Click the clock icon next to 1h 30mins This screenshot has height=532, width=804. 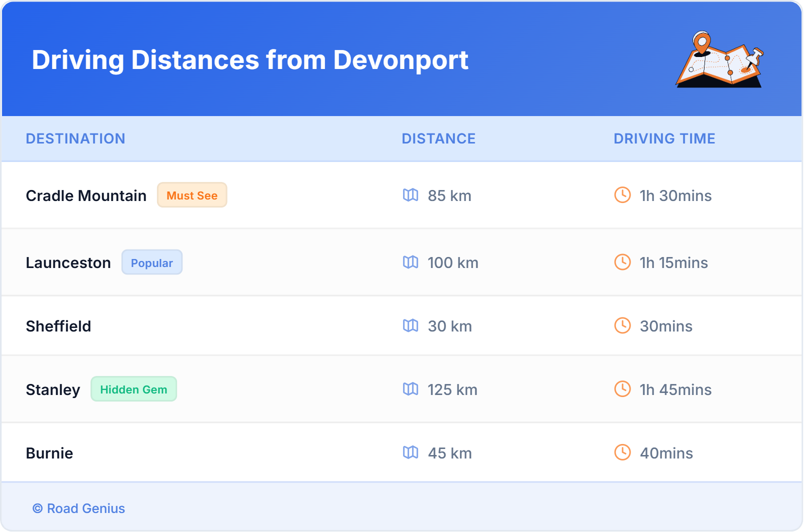(x=622, y=195)
